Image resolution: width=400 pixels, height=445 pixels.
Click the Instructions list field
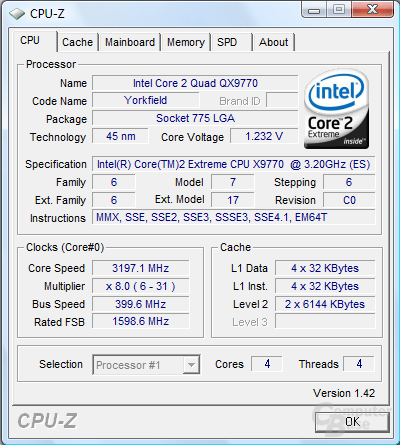(234, 217)
